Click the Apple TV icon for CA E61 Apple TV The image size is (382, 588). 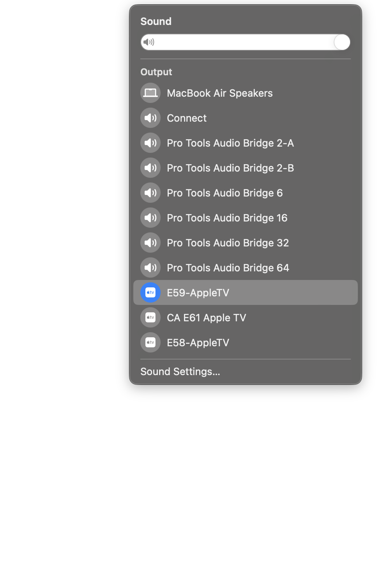[x=150, y=317]
